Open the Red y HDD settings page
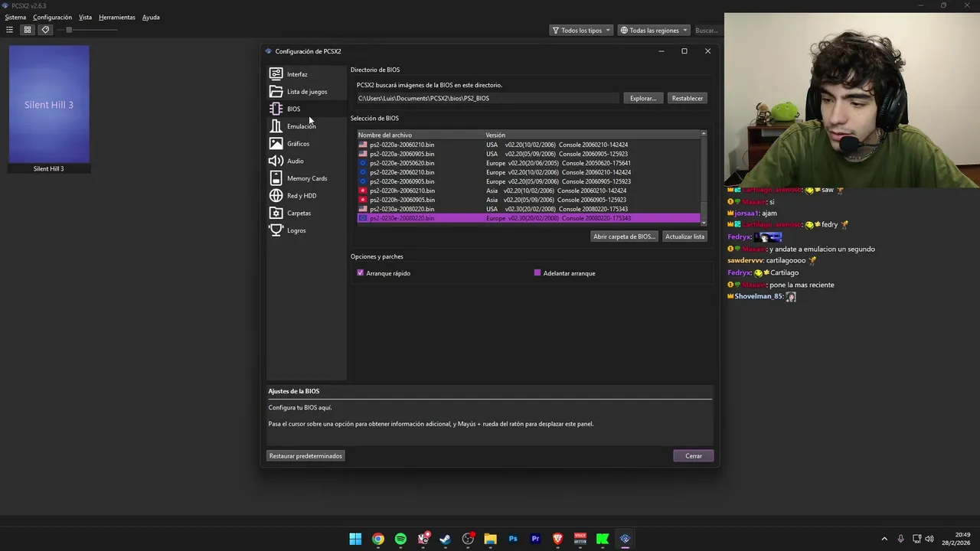This screenshot has height=551, width=980. click(x=306, y=196)
